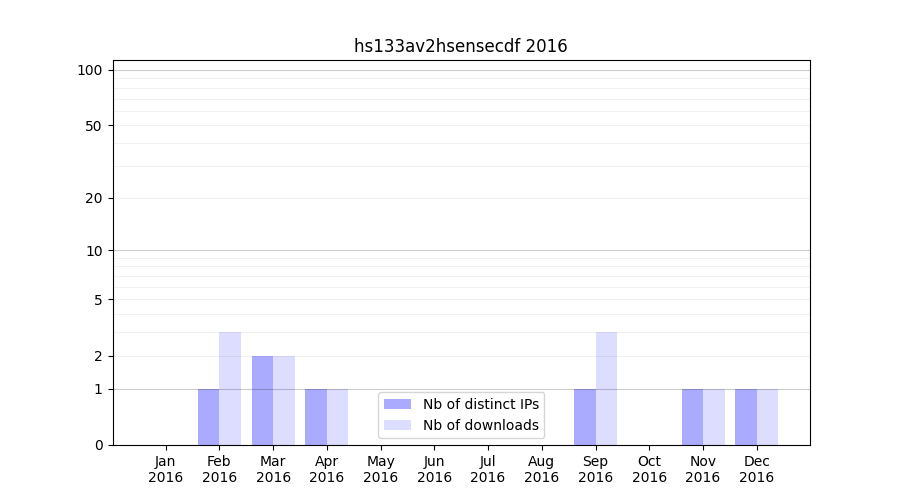Select the March downloads bar
900x500 pixels.
click(284, 400)
